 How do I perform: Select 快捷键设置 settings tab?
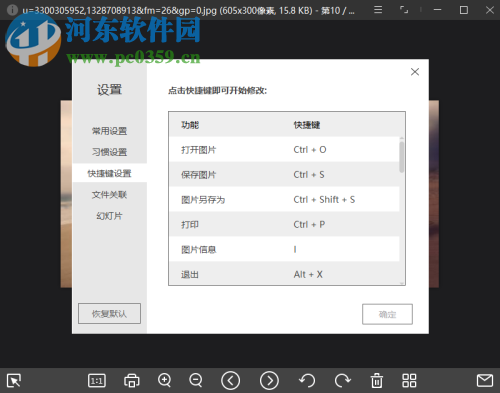109,173
